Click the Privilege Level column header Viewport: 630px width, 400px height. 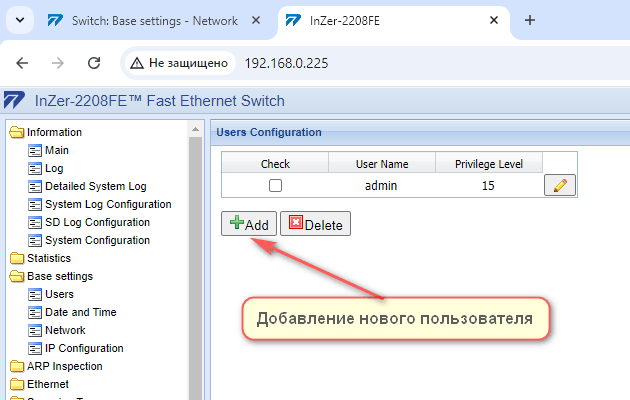pos(489,163)
